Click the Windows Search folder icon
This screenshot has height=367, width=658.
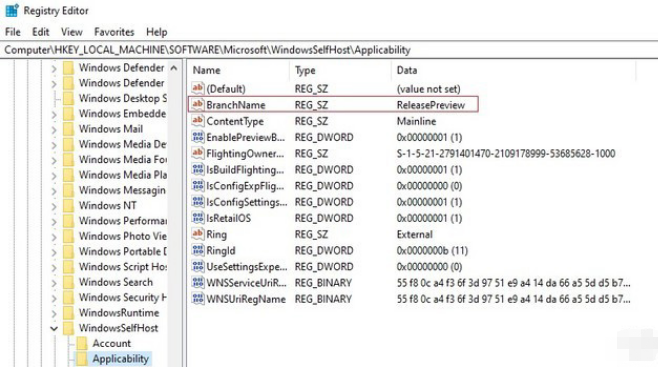tap(68, 282)
